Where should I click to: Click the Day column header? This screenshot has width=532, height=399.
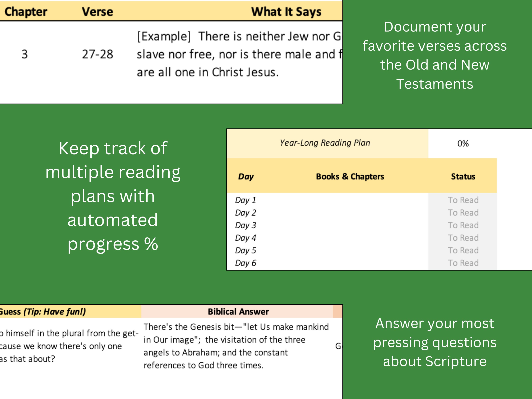pos(245,176)
